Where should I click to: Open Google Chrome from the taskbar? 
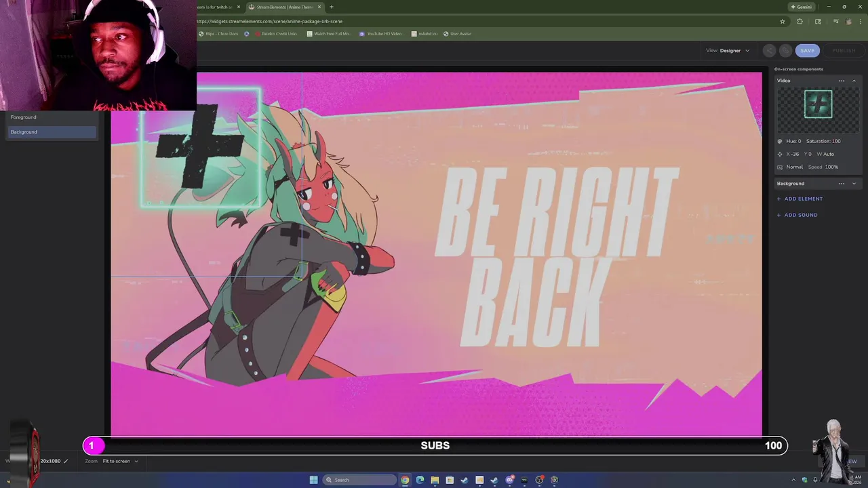[405, 480]
